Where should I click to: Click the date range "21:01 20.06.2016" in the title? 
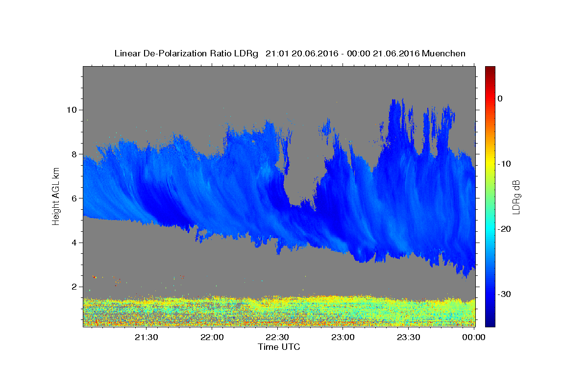(302, 53)
